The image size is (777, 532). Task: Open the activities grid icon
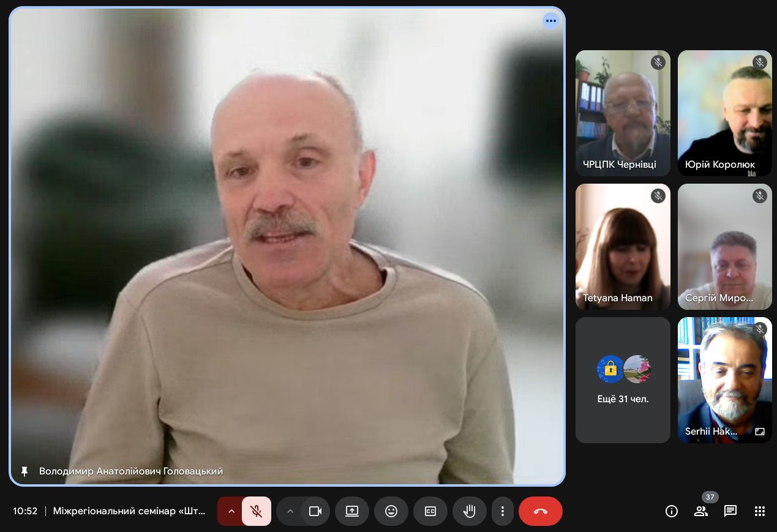point(760,511)
